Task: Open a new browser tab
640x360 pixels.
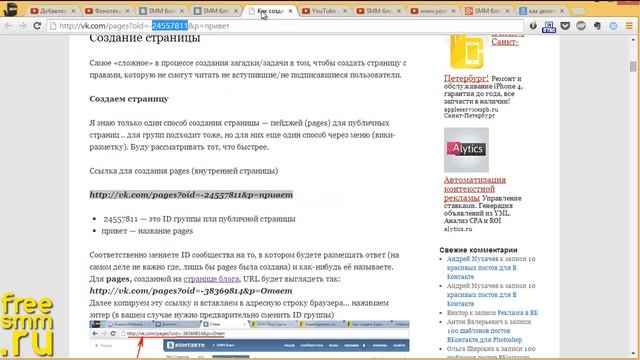Action: [x=578, y=11]
